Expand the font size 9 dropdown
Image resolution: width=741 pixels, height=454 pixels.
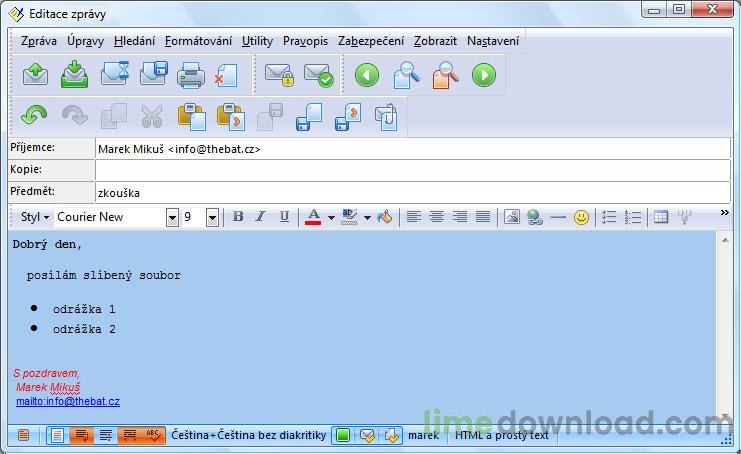pos(212,218)
